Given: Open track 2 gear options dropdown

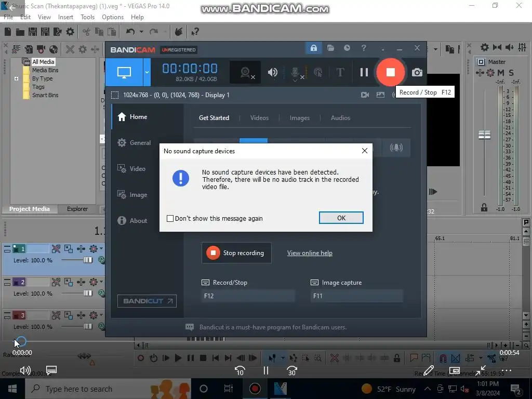Looking at the screenshot, I should point(101,282).
